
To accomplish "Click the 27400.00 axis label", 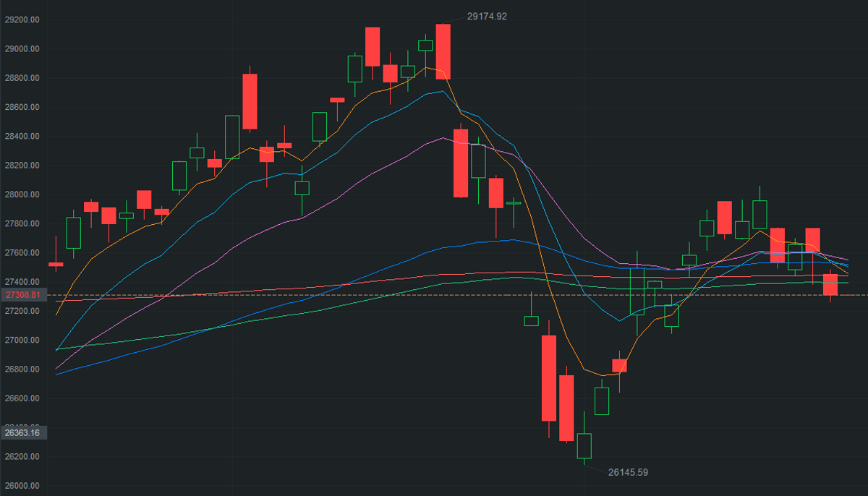I will 24,281.
